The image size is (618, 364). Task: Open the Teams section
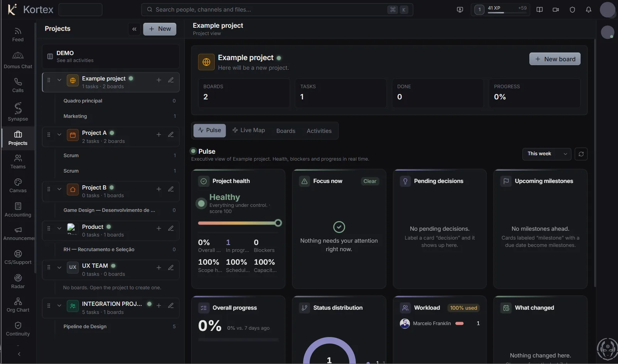18,162
